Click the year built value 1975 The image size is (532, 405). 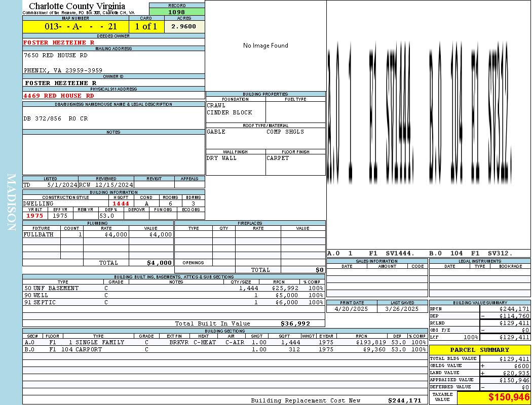click(35, 216)
